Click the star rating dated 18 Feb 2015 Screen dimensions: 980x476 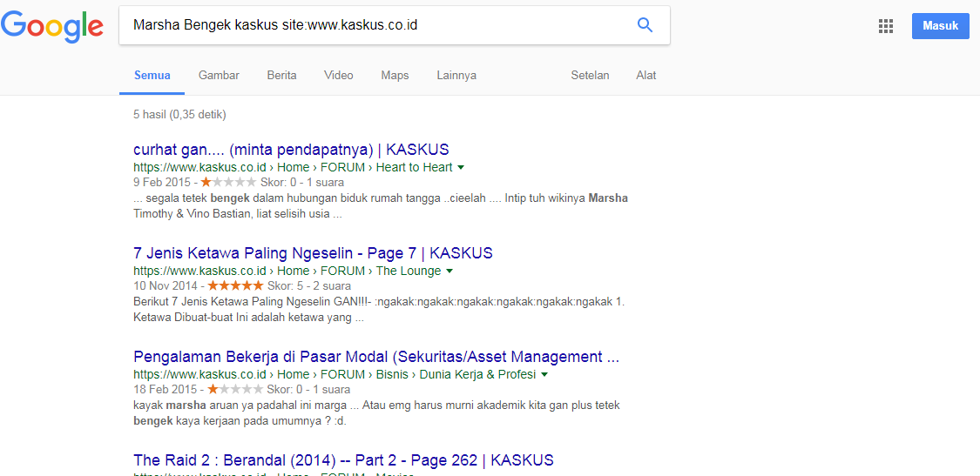[235, 389]
